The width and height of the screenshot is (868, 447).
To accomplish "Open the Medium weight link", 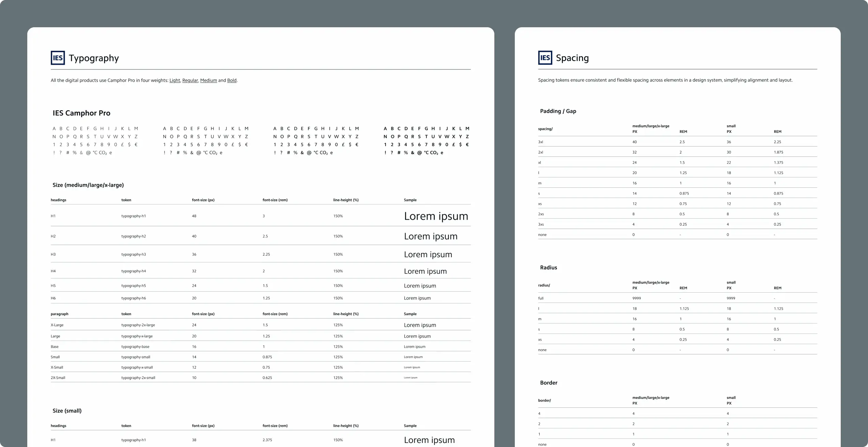I will click(x=208, y=80).
